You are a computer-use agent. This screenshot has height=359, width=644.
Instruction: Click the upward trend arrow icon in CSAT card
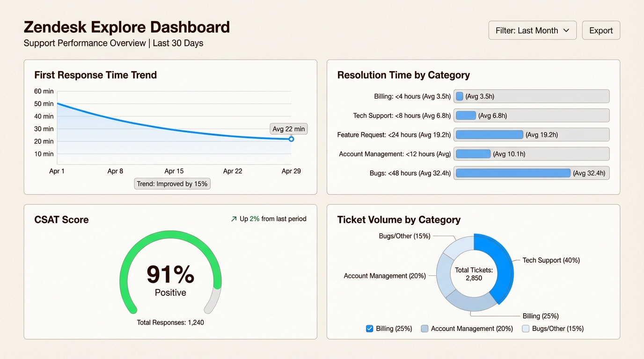(234, 219)
